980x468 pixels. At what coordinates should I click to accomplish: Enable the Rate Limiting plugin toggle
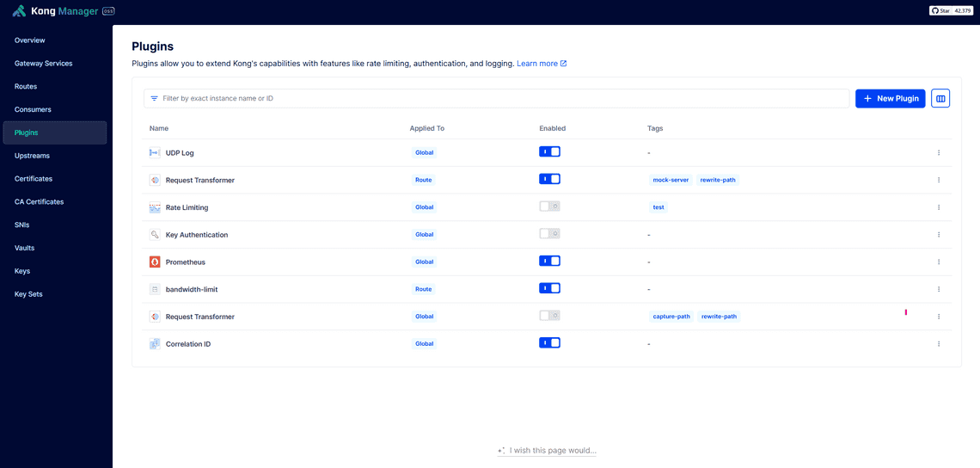click(x=549, y=206)
